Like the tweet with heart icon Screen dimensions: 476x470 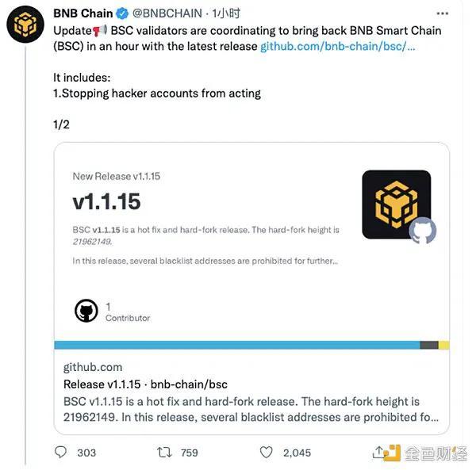tap(267, 453)
